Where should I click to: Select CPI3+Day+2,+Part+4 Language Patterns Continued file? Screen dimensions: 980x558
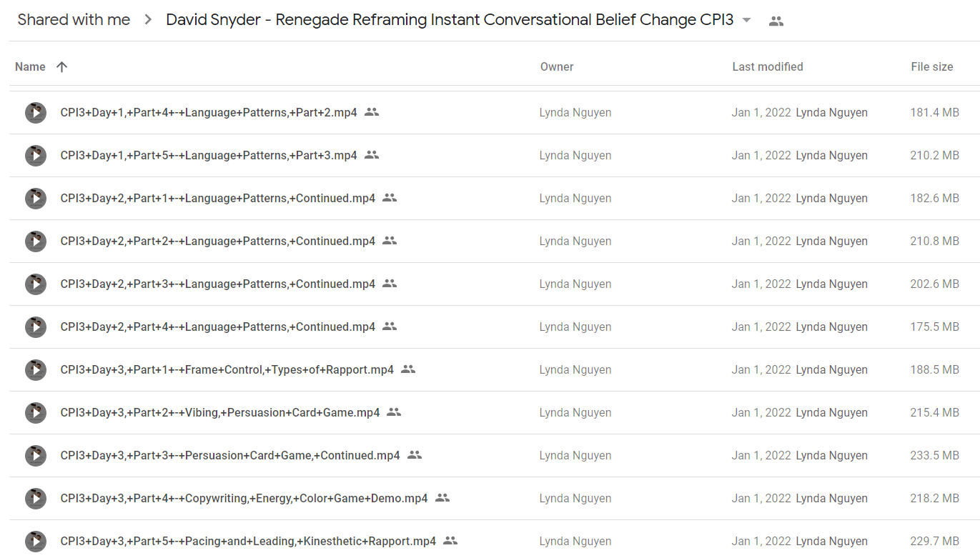pos(218,327)
